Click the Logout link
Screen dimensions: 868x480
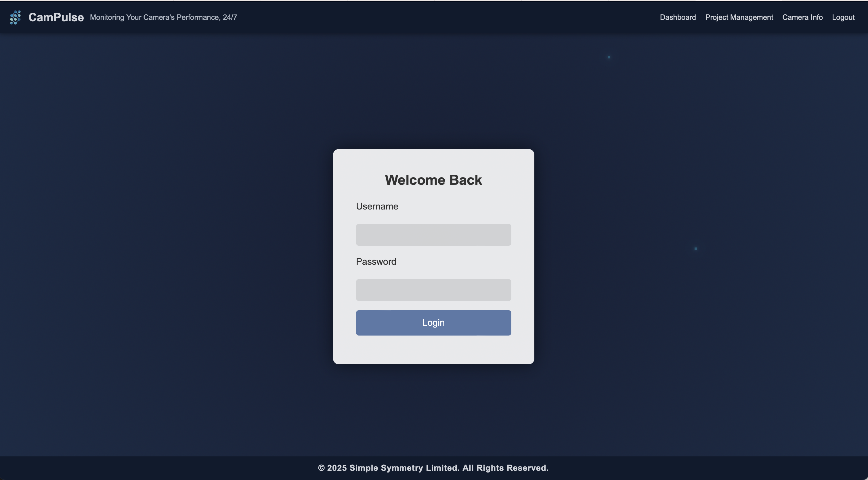[843, 17]
